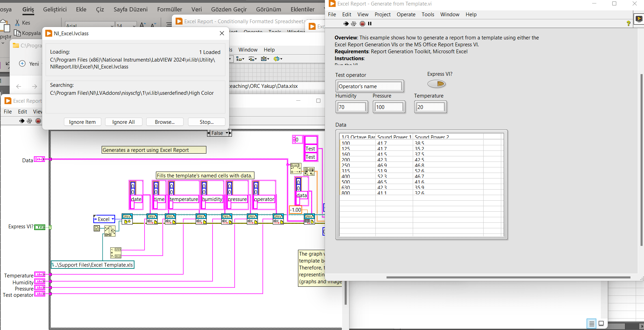Click the Sound Power 2 column header

click(432, 137)
